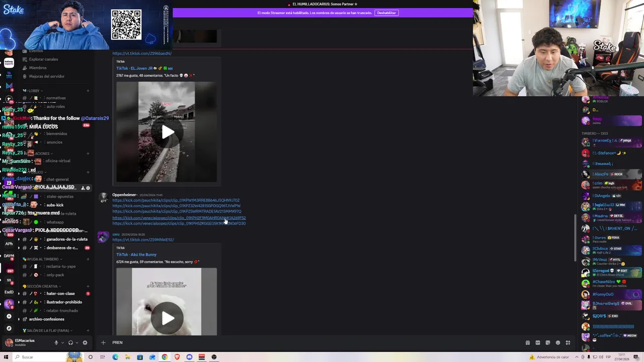Open the reclama-tu-yape channel
The image size is (644, 362).
pyautogui.click(x=60, y=266)
